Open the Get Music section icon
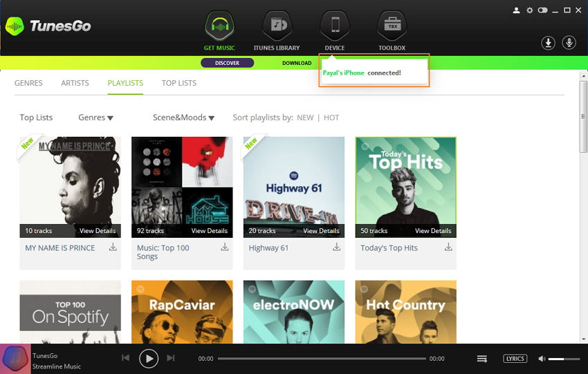This screenshot has height=374, width=588. [219, 27]
